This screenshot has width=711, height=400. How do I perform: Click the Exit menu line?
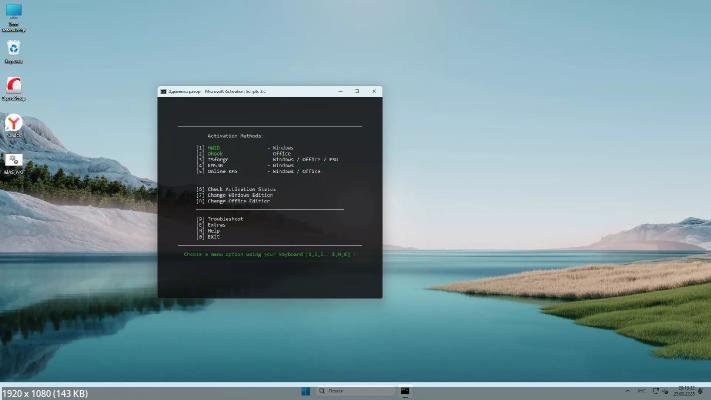(x=208, y=237)
